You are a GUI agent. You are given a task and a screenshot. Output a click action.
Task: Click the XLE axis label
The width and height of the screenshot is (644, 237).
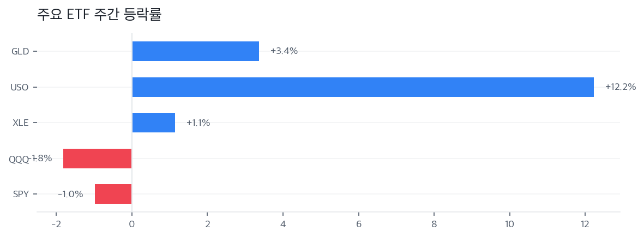pos(21,123)
